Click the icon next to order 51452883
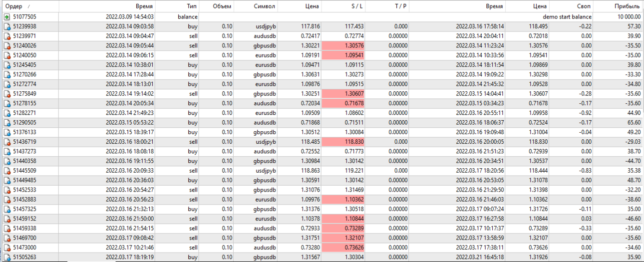This screenshot has height=262, width=644. [x=7, y=199]
